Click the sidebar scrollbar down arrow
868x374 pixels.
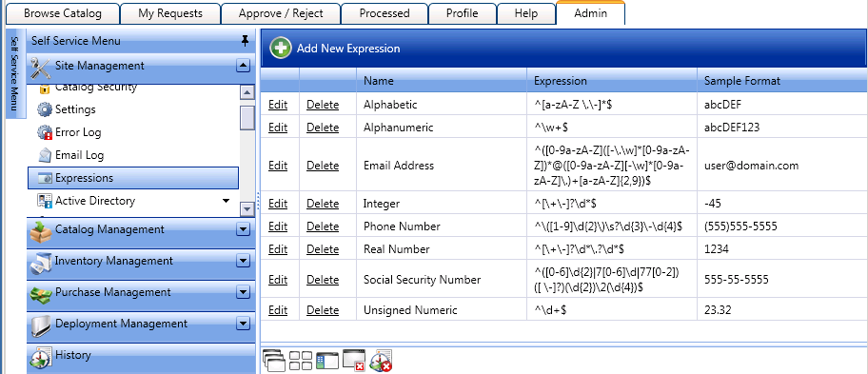(247, 208)
